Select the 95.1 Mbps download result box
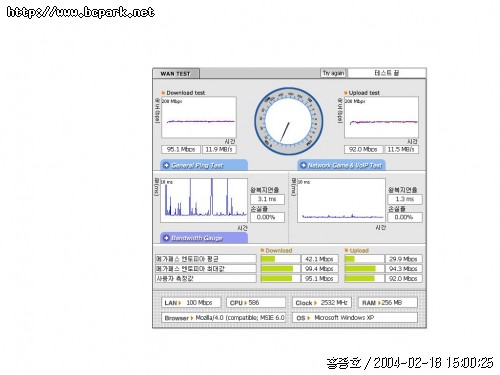The width and height of the screenshot is (500, 375). point(181,149)
